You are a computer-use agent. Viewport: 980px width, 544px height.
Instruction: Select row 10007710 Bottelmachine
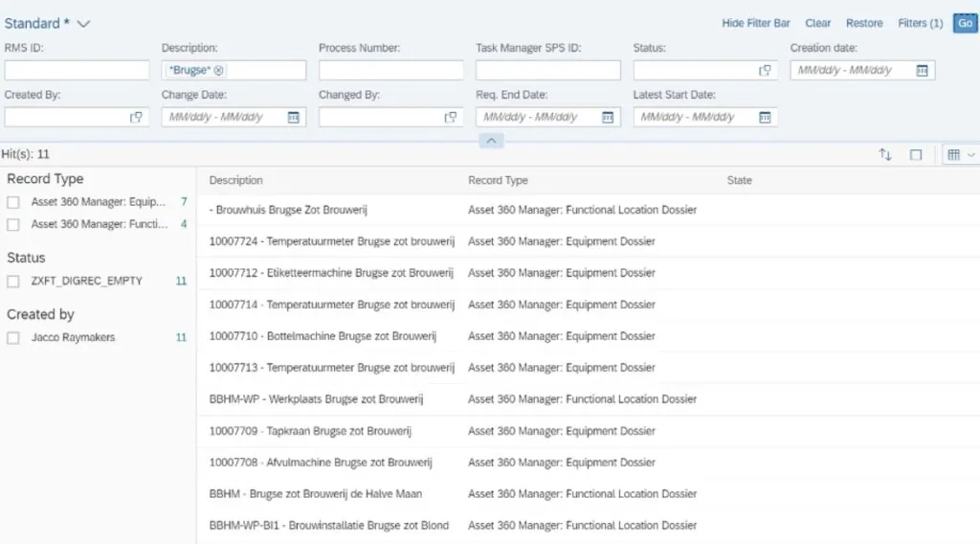click(x=589, y=336)
